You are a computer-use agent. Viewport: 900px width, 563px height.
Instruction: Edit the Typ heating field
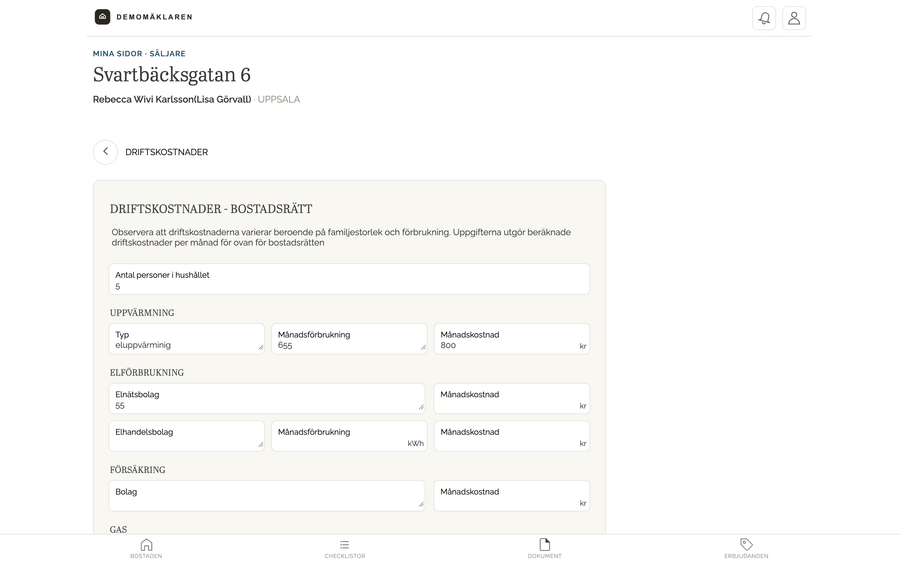coord(187,339)
